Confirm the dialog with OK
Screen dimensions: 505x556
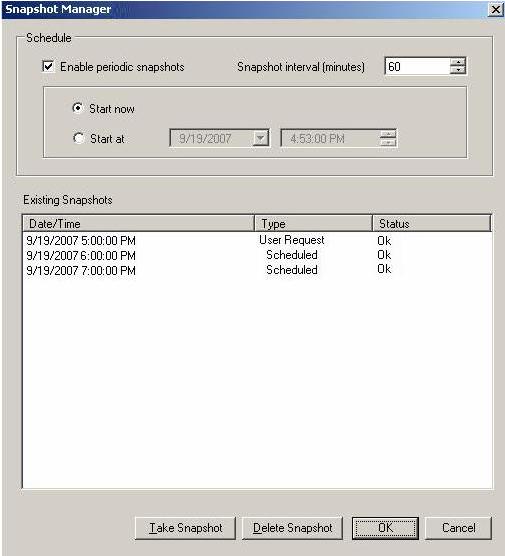tap(385, 528)
